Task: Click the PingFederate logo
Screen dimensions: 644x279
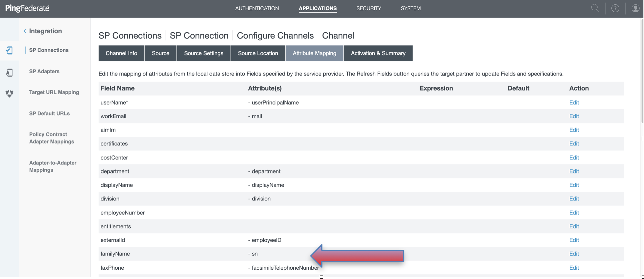Action: click(27, 8)
